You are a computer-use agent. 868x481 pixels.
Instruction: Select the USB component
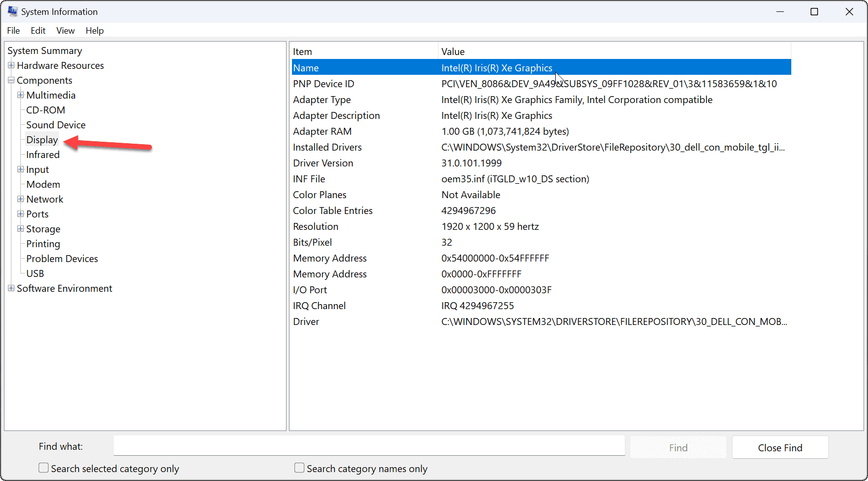pos(35,273)
